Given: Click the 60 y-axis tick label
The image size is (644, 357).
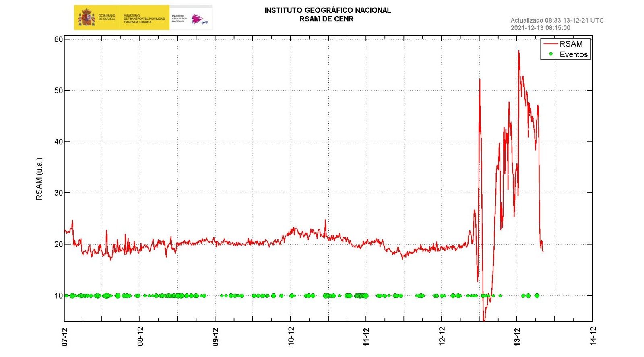Looking at the screenshot, I should pyautogui.click(x=59, y=39).
